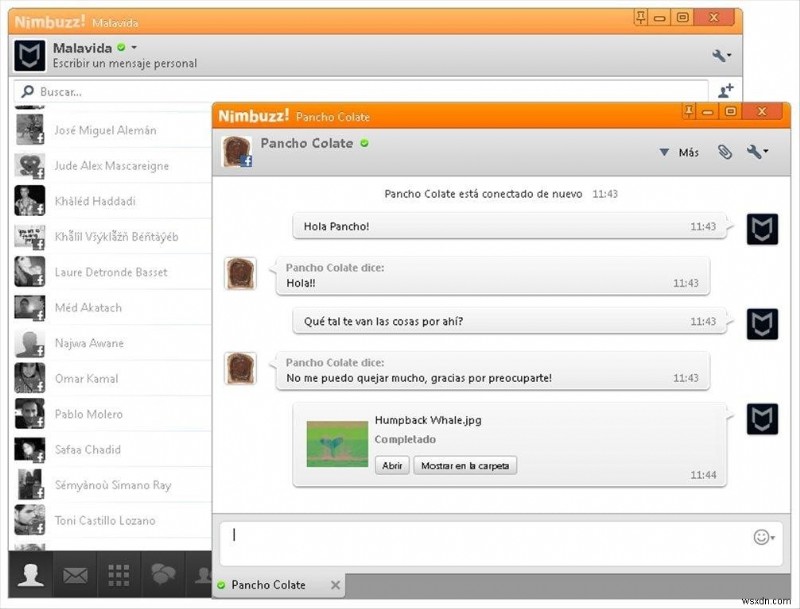The image size is (800, 609).
Task: Change Malavida status via dropdown arrow
Action: (134, 47)
